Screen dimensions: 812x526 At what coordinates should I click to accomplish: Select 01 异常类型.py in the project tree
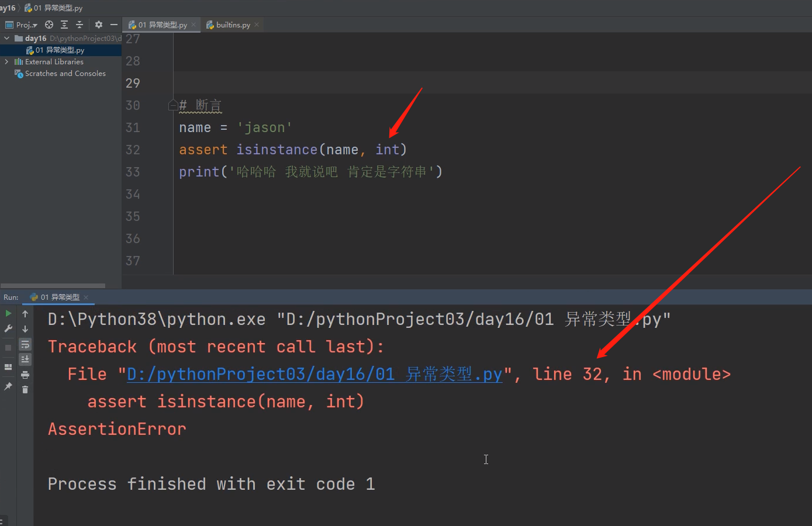pos(61,50)
